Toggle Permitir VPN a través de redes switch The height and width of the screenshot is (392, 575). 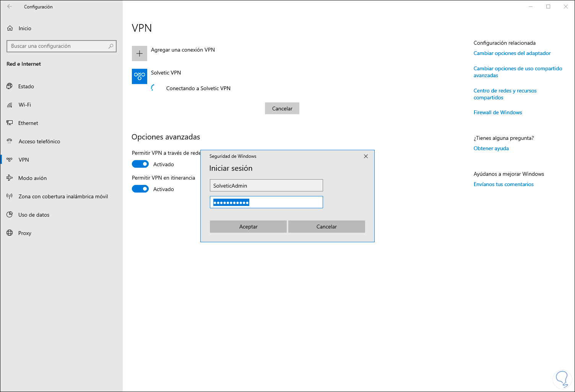click(x=140, y=164)
